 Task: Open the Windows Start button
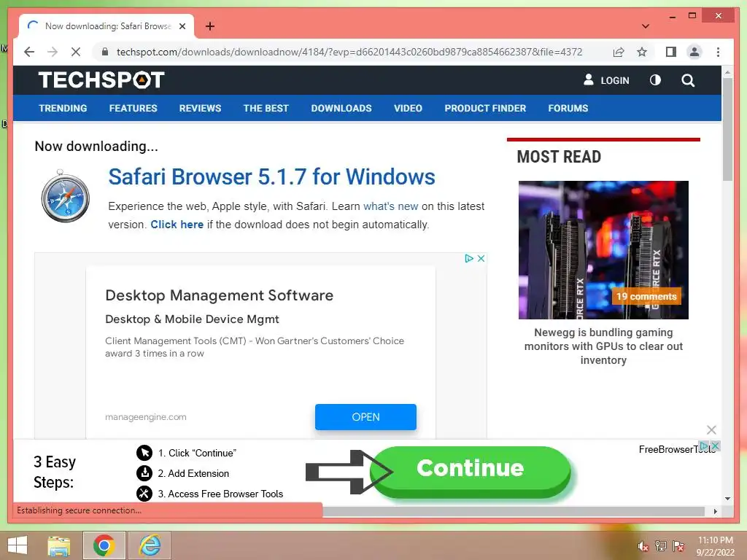[x=18, y=545]
